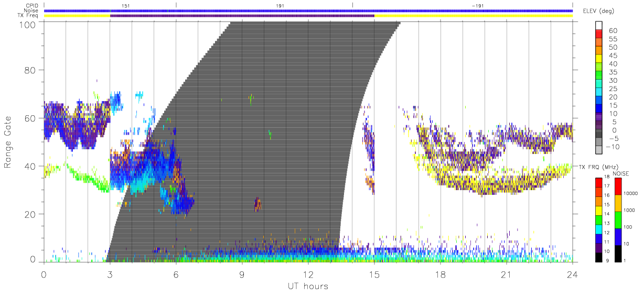Click the yellow swatch in ELEV color bar
Image resolution: width=644 pixels, height=297 pixels.
point(600,59)
